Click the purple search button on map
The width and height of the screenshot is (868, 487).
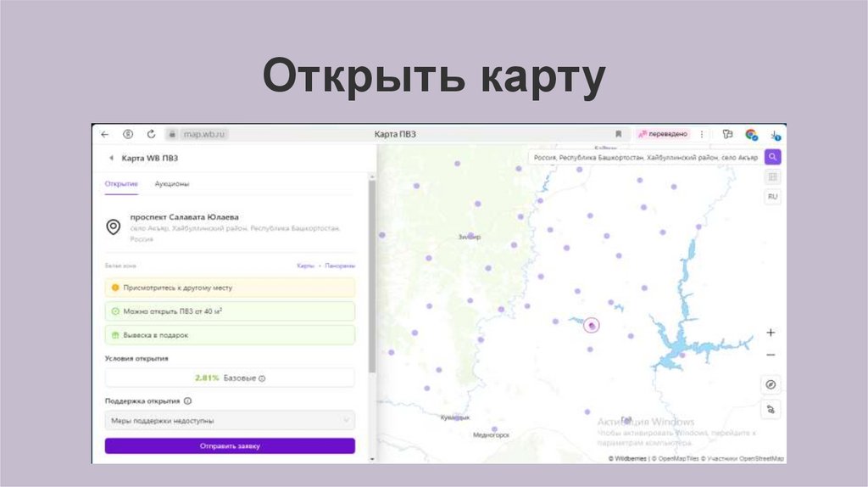[773, 157]
